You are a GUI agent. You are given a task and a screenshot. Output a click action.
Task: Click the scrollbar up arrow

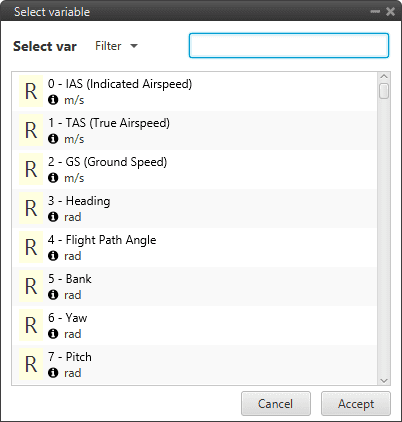tap(384, 77)
